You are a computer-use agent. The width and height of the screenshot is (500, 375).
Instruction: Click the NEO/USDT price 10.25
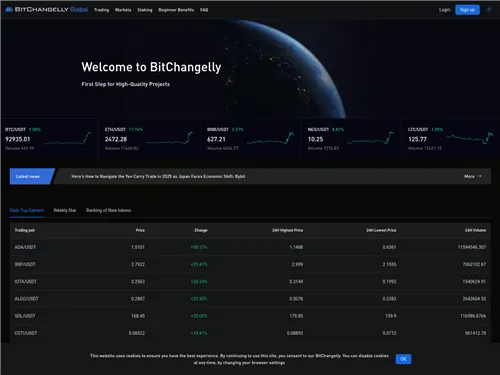[315, 139]
